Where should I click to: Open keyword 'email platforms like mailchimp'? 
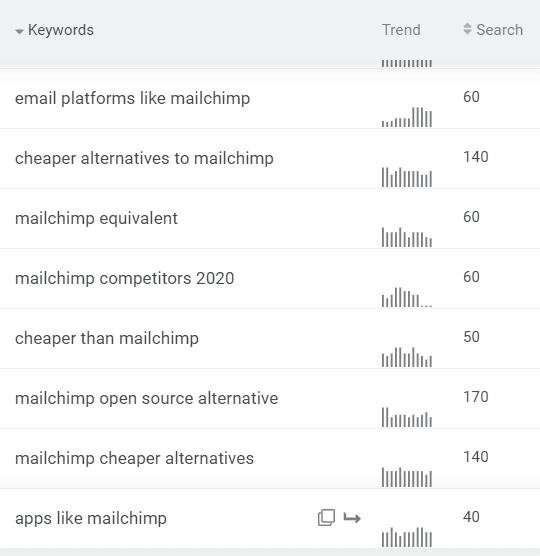pyautogui.click(x=132, y=98)
